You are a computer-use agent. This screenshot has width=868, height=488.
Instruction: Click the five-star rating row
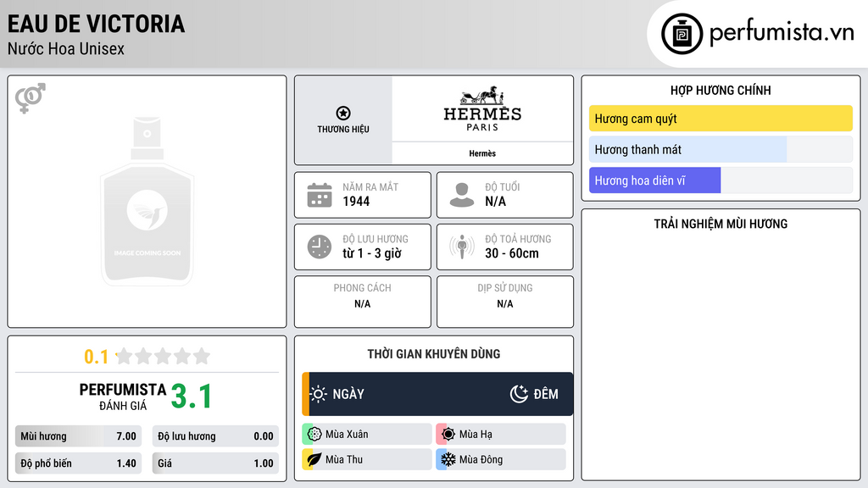(162, 356)
